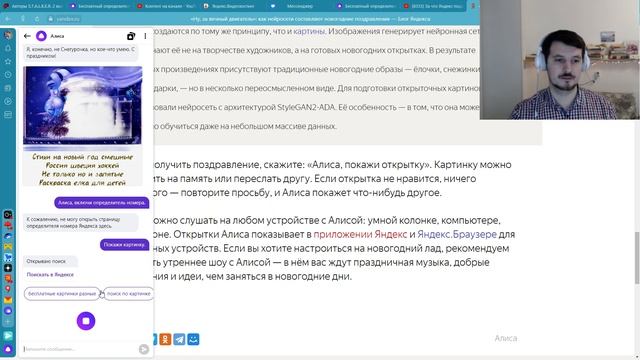Open the Alice panel three-dot menu
Viewport: 640px width, 360px height.
tap(145, 36)
